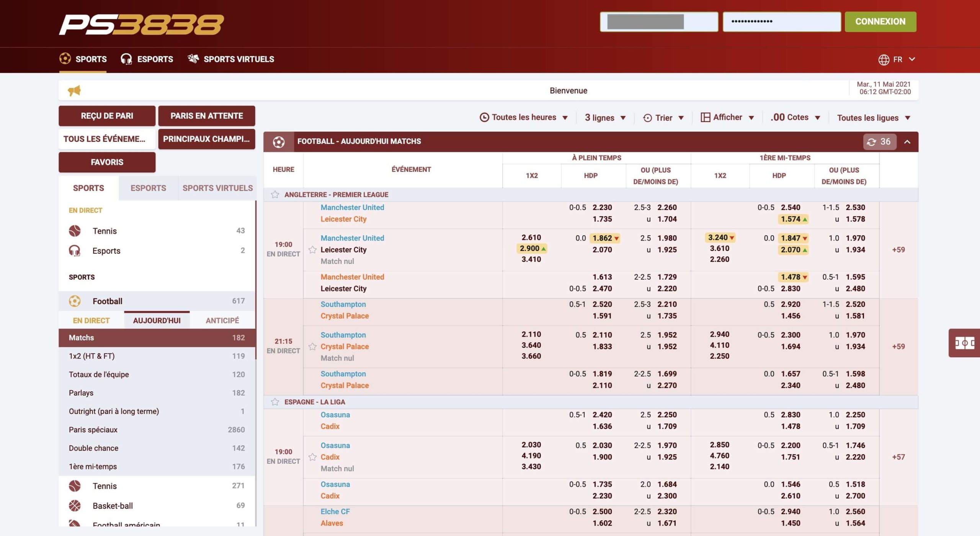
Task: Select the Anticipé football tab
Action: 222,320
